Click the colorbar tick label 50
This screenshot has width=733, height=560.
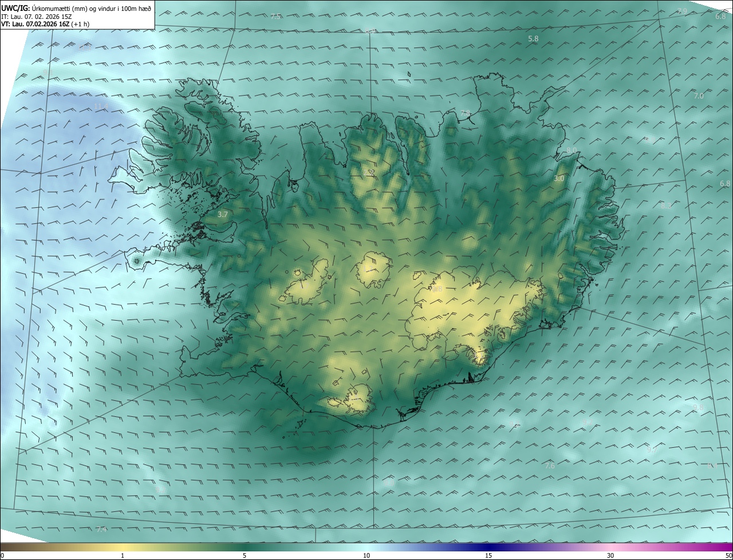(728, 555)
